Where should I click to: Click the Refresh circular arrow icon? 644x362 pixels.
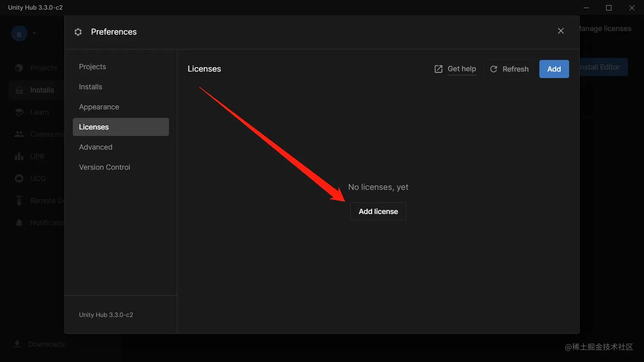[x=494, y=69]
